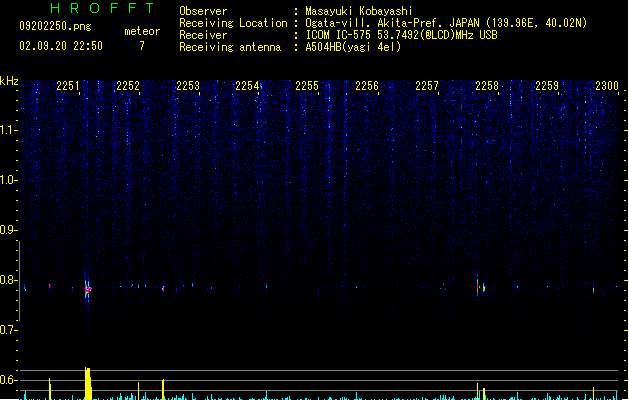Viewport: 629px width, 400px height.
Task: Click the 2254 time marker
Action: click(247, 86)
